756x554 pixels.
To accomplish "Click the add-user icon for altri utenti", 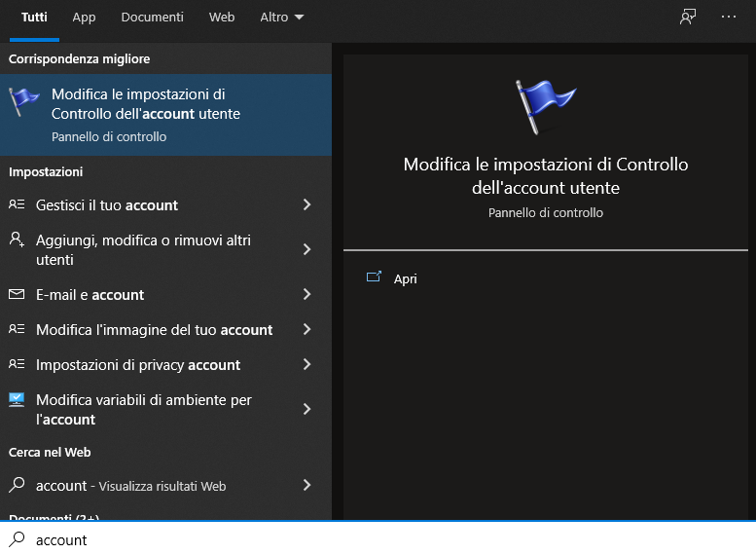I will tap(17, 239).
